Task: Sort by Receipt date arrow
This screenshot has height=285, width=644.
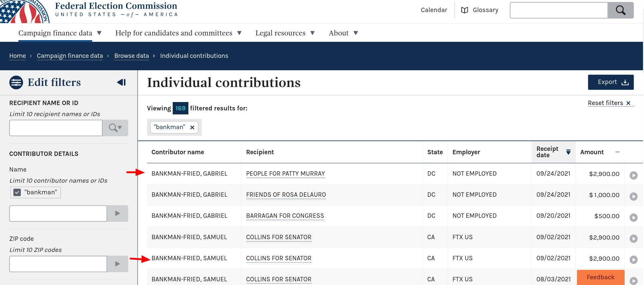Action: 568,152
